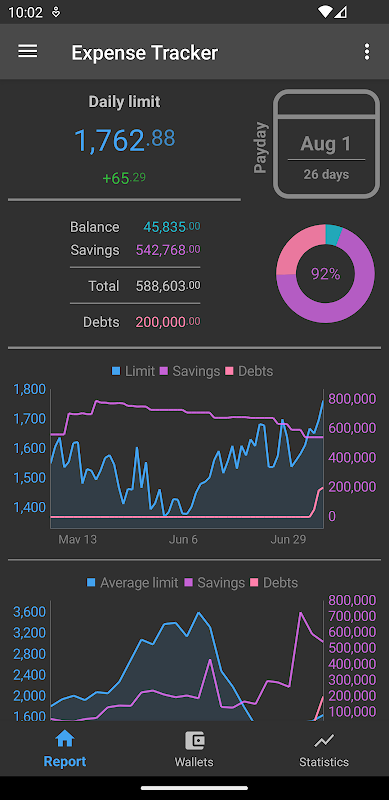Viewport: 389px width, 800px height.
Task: Switch to the Statistics tab
Action: 324,749
